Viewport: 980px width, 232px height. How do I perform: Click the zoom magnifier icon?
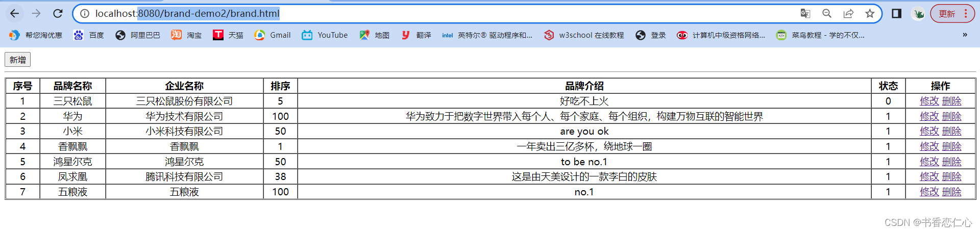coord(827,14)
